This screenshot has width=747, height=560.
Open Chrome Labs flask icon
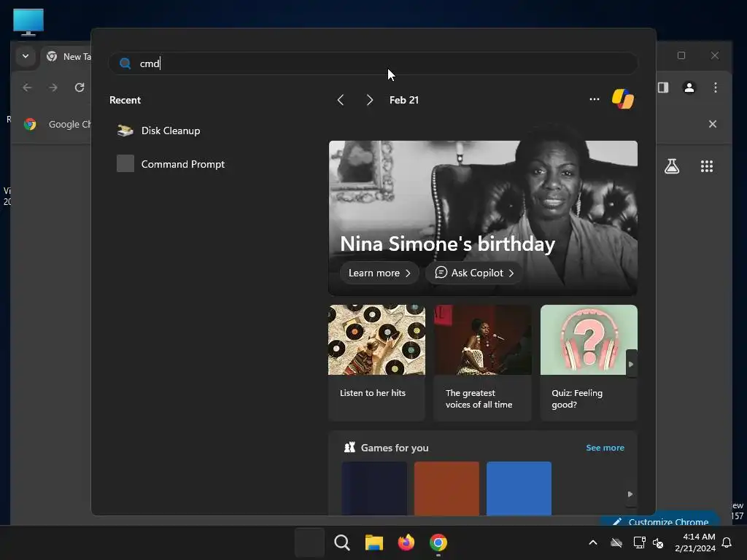672,166
